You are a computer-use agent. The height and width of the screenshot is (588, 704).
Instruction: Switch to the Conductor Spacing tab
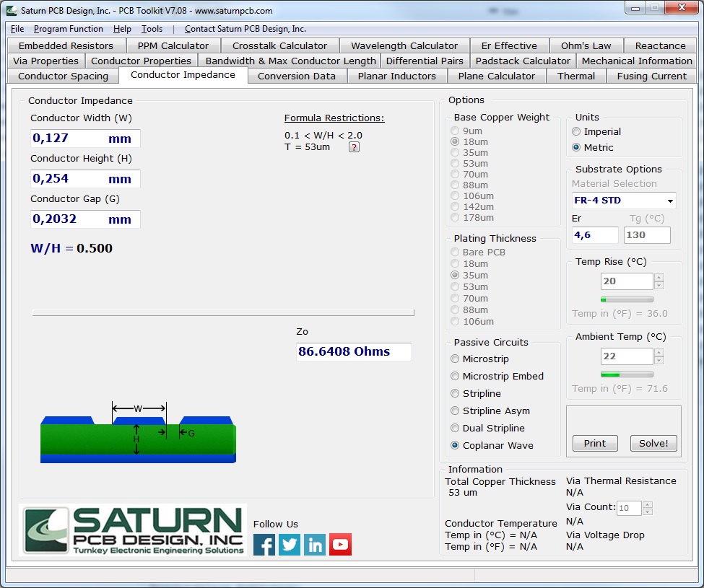coord(63,76)
